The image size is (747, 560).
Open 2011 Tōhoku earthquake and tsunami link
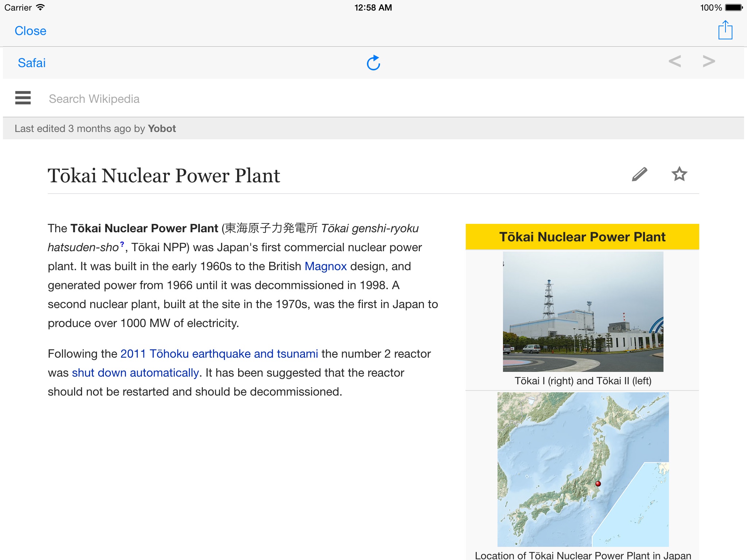[219, 354]
